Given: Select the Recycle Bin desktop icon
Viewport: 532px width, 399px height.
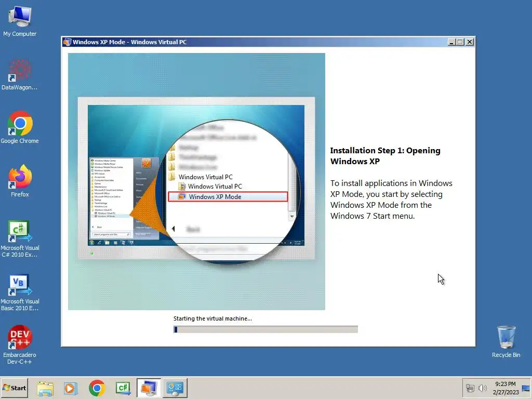Looking at the screenshot, I should 506,342.
